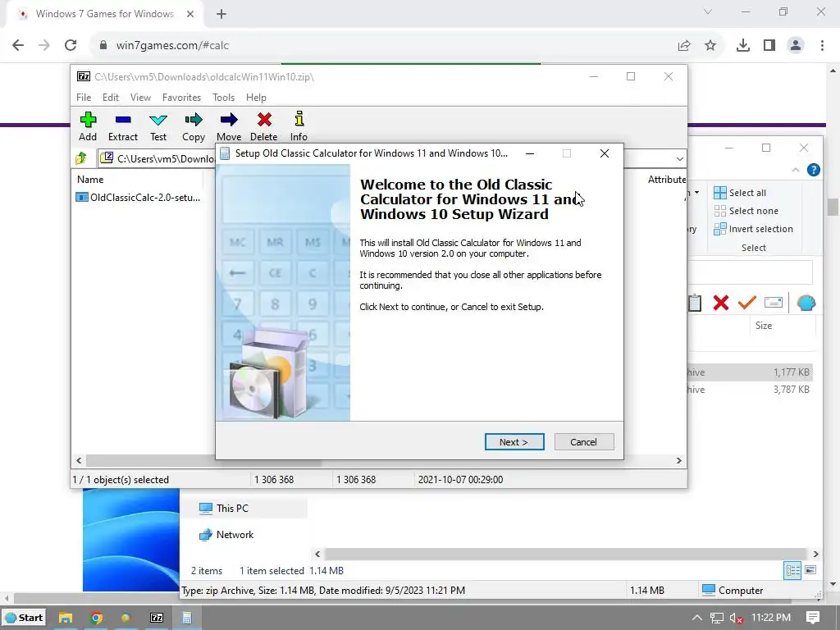
Task: Click the clipboard paste icon in Explorer
Action: pos(695,303)
